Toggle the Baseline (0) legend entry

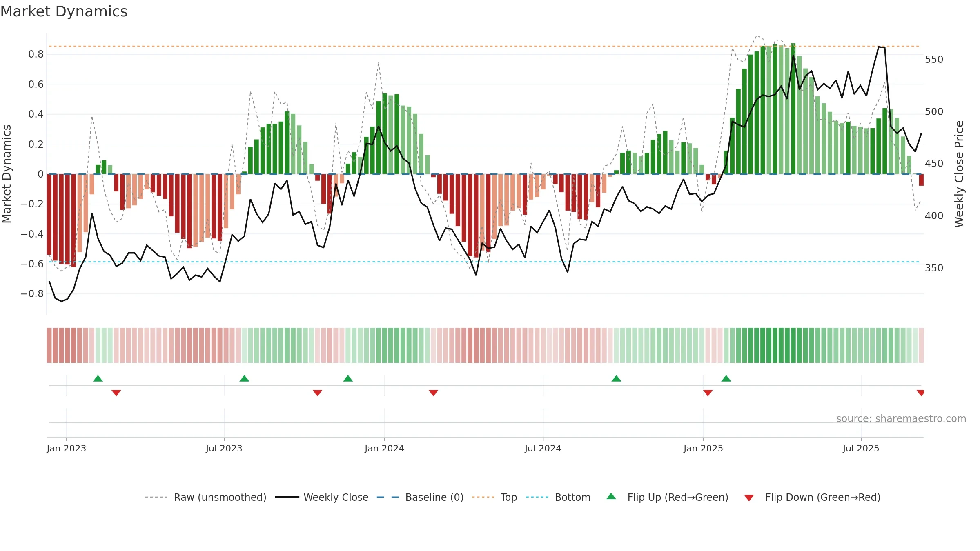(x=420, y=497)
